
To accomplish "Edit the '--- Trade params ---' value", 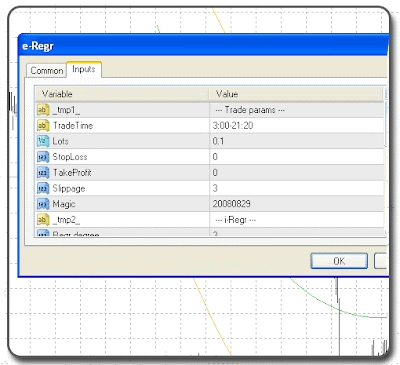I will (x=297, y=110).
